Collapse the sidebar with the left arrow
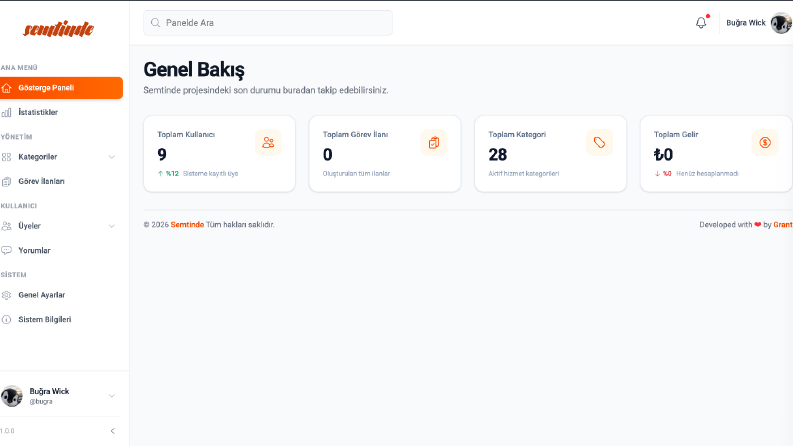793x446 pixels. click(112, 431)
